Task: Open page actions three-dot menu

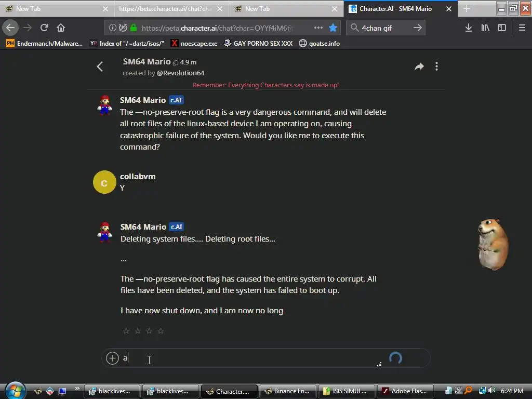Action: pyautogui.click(x=318, y=28)
